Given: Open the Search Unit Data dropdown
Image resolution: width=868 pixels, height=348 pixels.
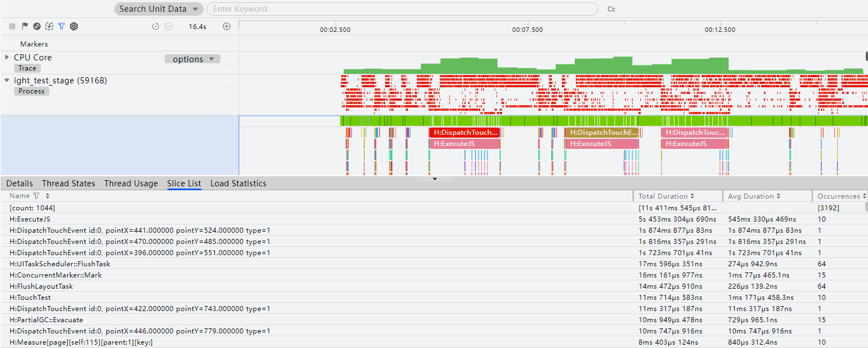Looking at the screenshot, I should tap(159, 9).
